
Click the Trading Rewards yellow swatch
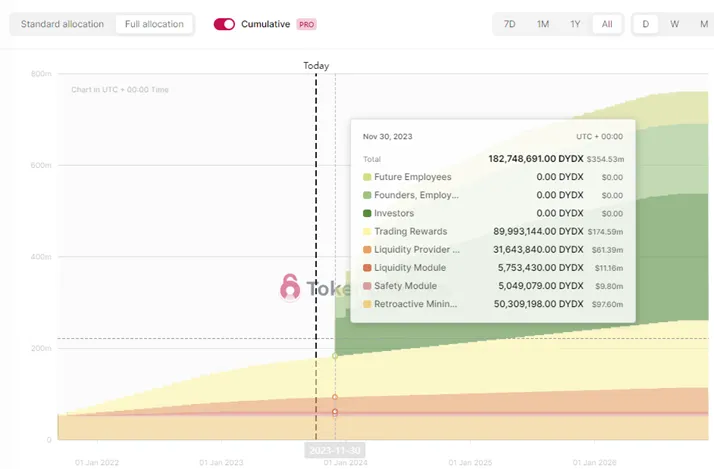pyautogui.click(x=367, y=231)
